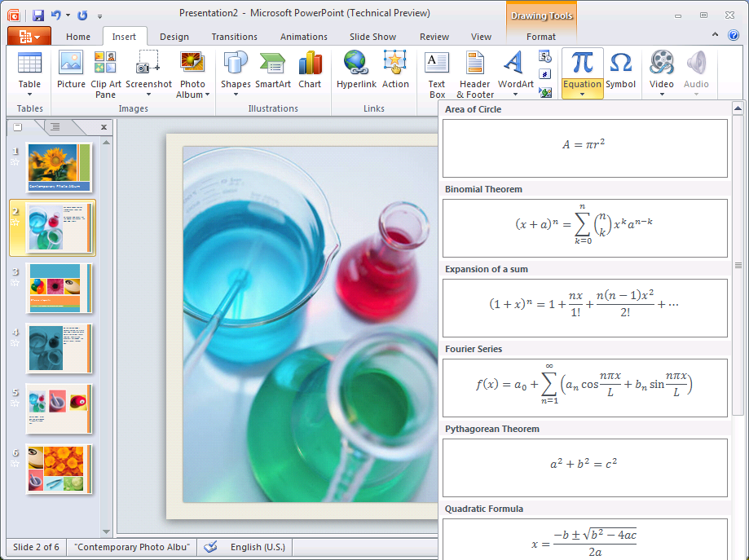Insert the Quadratic Formula equation

tap(584, 539)
